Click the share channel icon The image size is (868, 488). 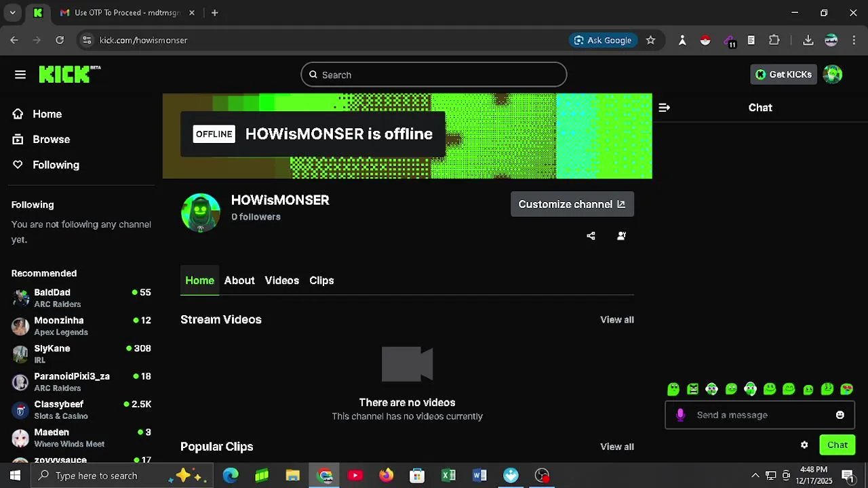[x=591, y=236]
